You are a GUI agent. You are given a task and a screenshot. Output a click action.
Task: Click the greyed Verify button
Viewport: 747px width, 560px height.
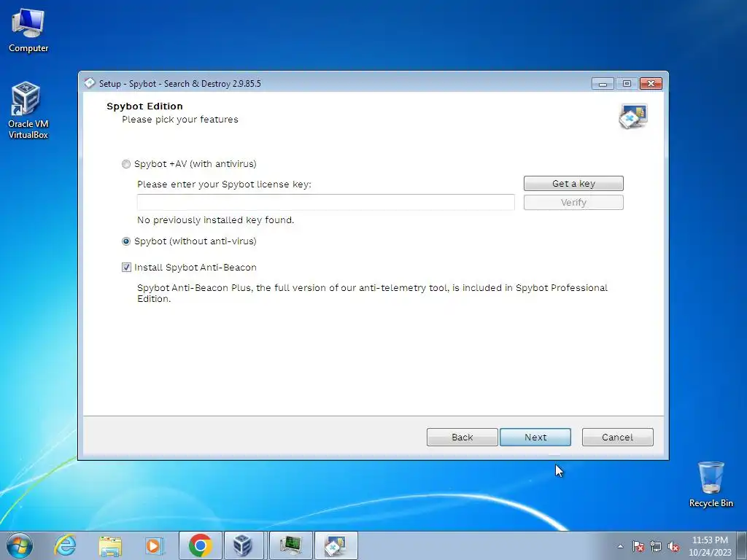(x=573, y=203)
